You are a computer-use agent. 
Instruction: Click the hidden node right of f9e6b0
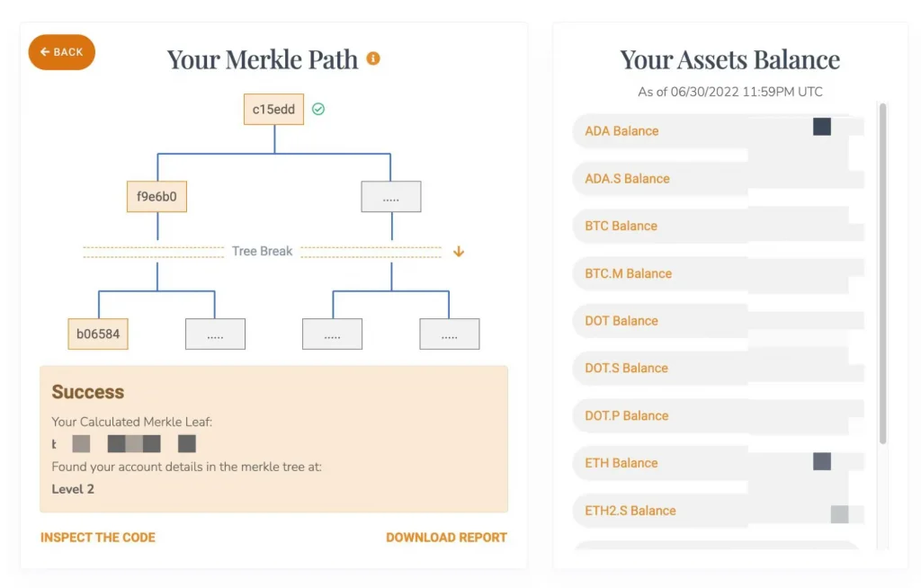tap(390, 197)
